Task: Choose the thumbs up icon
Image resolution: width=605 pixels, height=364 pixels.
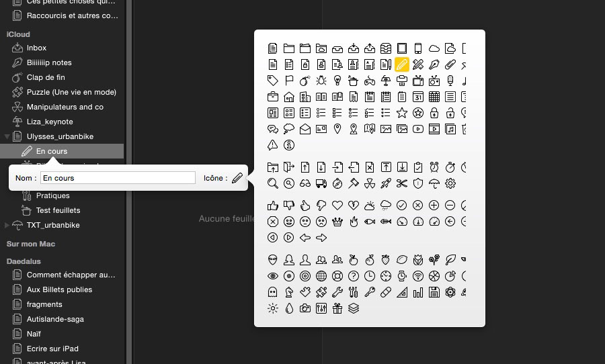Action: [x=273, y=205]
